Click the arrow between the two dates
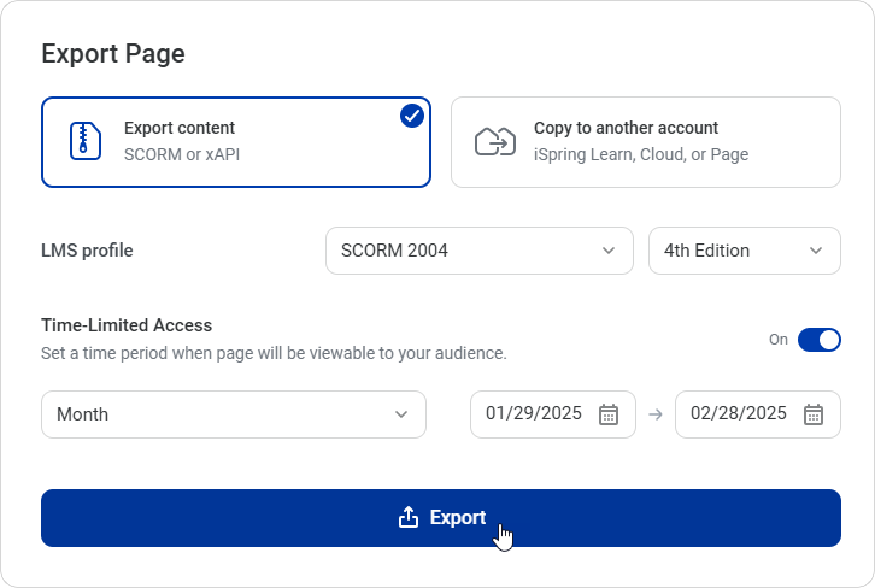 (656, 414)
